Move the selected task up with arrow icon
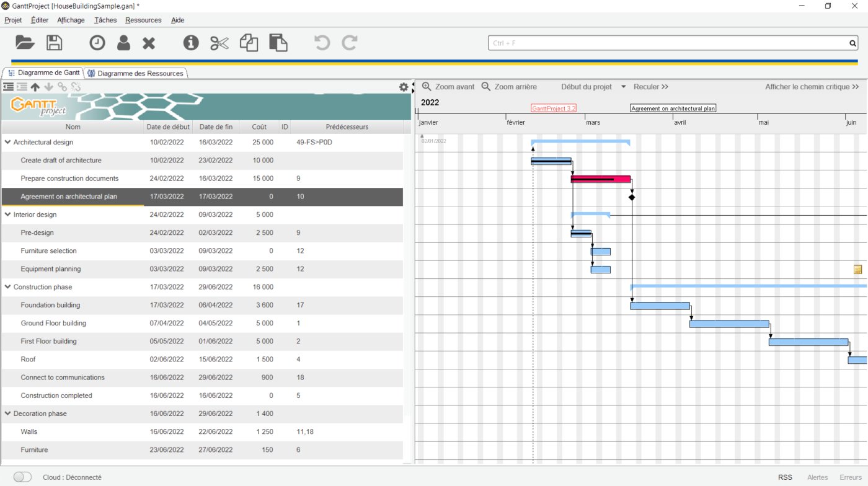The image size is (868, 486). [35, 86]
